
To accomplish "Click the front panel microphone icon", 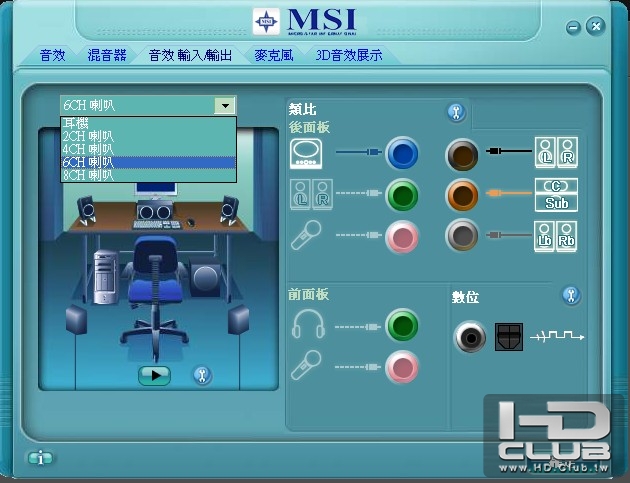I will tap(306, 365).
